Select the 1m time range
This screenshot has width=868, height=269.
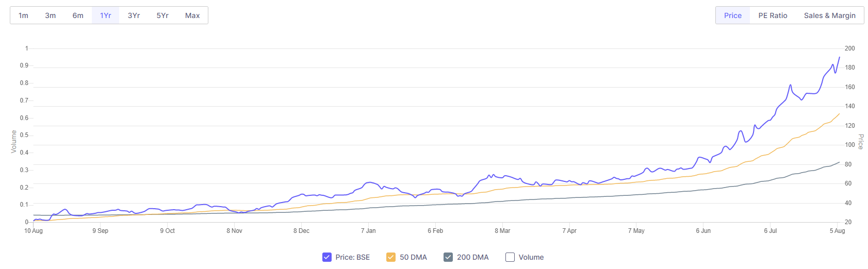click(x=23, y=15)
